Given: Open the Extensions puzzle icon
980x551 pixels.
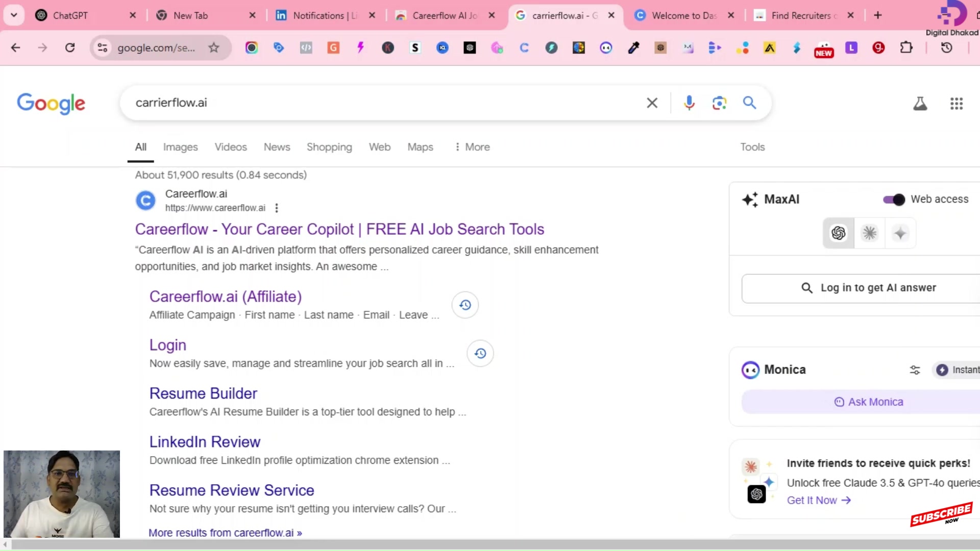Looking at the screenshot, I should point(906,47).
